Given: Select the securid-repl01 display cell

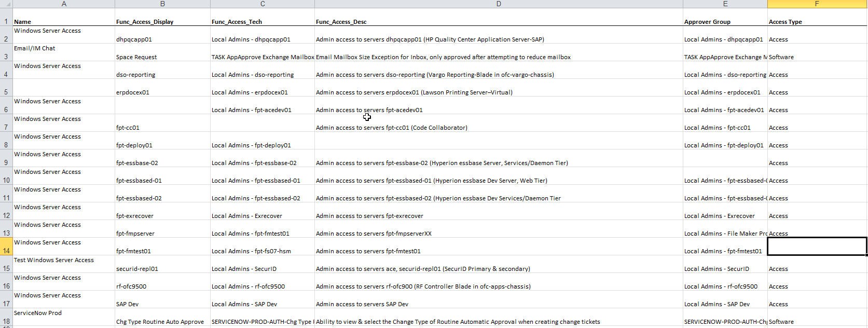Looking at the screenshot, I should [162, 264].
